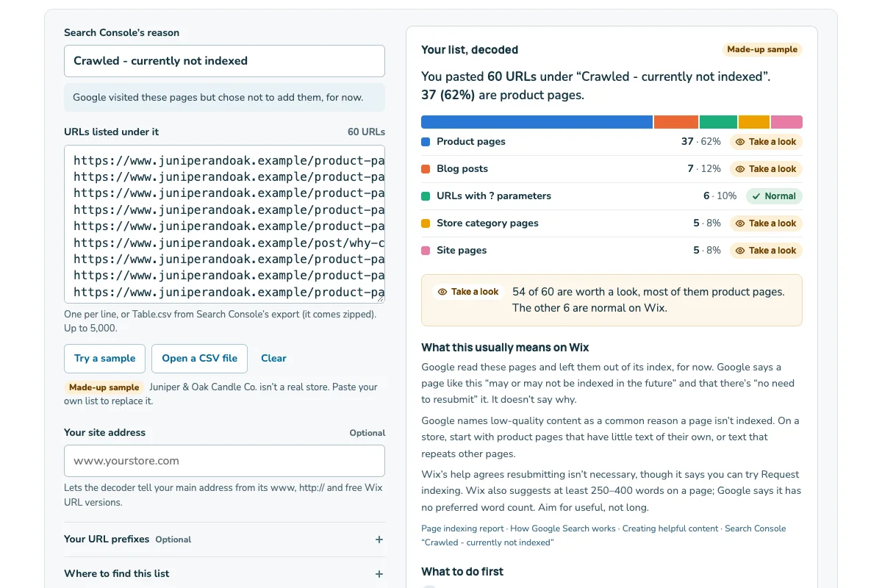Click inside the URLs list textarea
882x588 pixels.
(x=224, y=224)
